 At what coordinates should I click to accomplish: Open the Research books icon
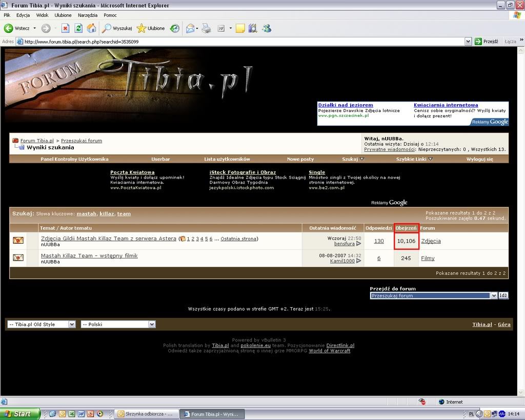[x=253, y=29]
